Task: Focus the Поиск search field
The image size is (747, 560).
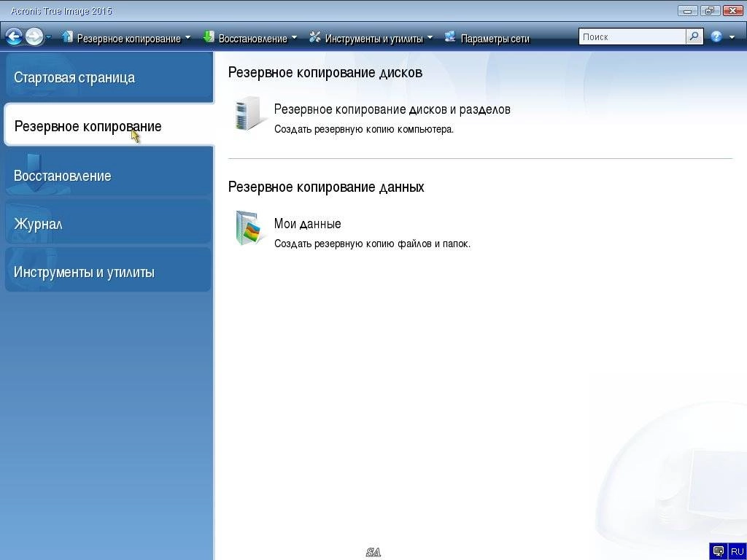Action: pos(632,36)
